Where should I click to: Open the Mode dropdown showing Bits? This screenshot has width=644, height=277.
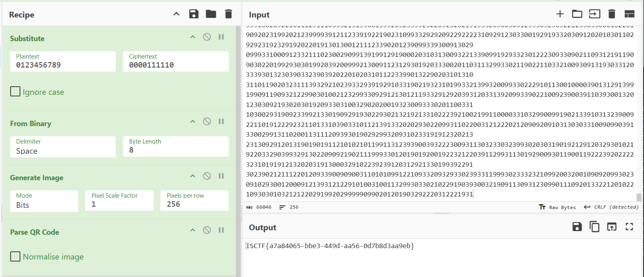click(x=44, y=201)
